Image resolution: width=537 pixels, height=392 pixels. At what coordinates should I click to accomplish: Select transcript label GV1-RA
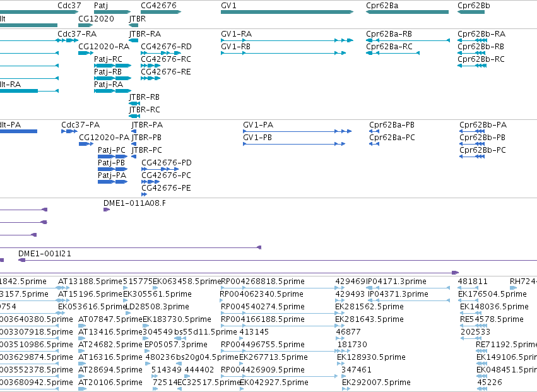coord(236,34)
